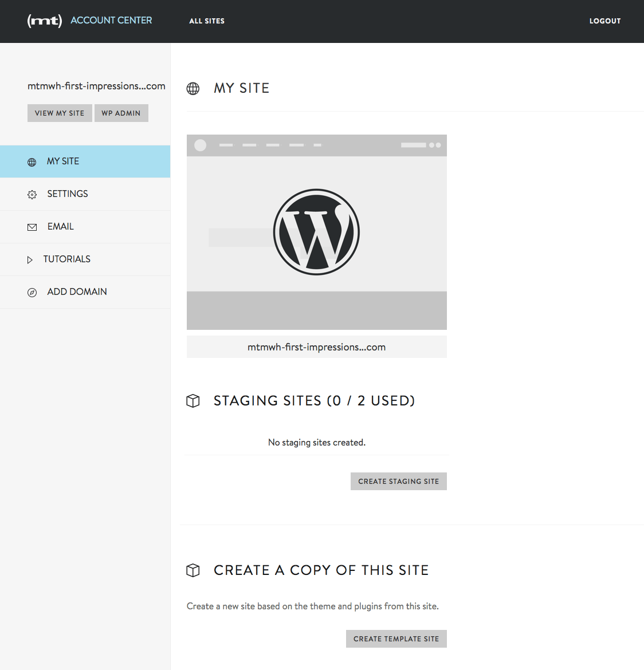Click the globe icon next to My Site heading
Screen dimensions: 644x670
tap(193, 88)
